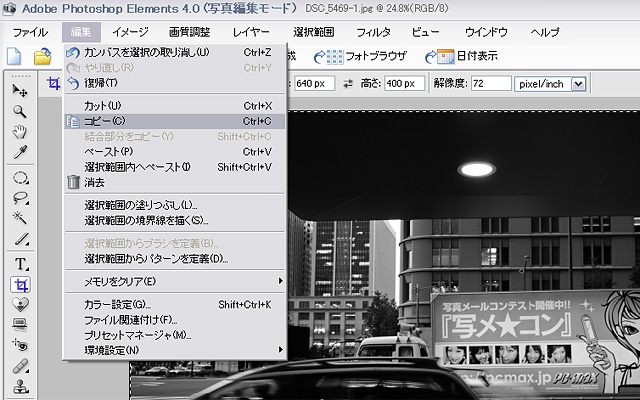Select the Crop tool in toolbox
The width and height of the screenshot is (640, 400).
[20, 284]
